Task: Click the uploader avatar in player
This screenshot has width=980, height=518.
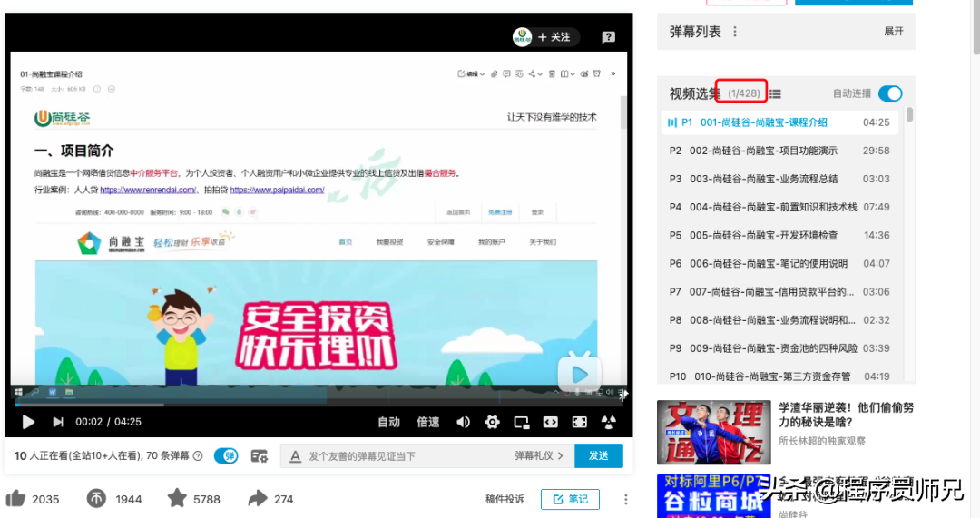Action: 522,37
